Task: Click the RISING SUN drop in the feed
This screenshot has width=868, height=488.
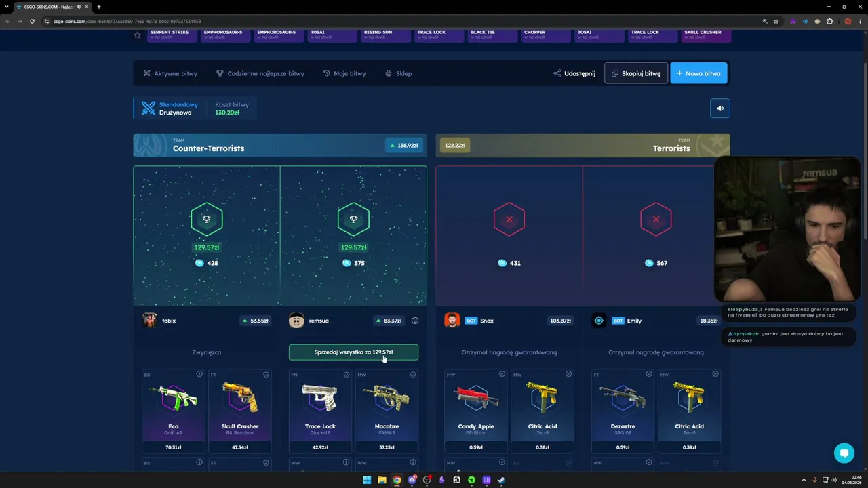Action: (x=386, y=35)
